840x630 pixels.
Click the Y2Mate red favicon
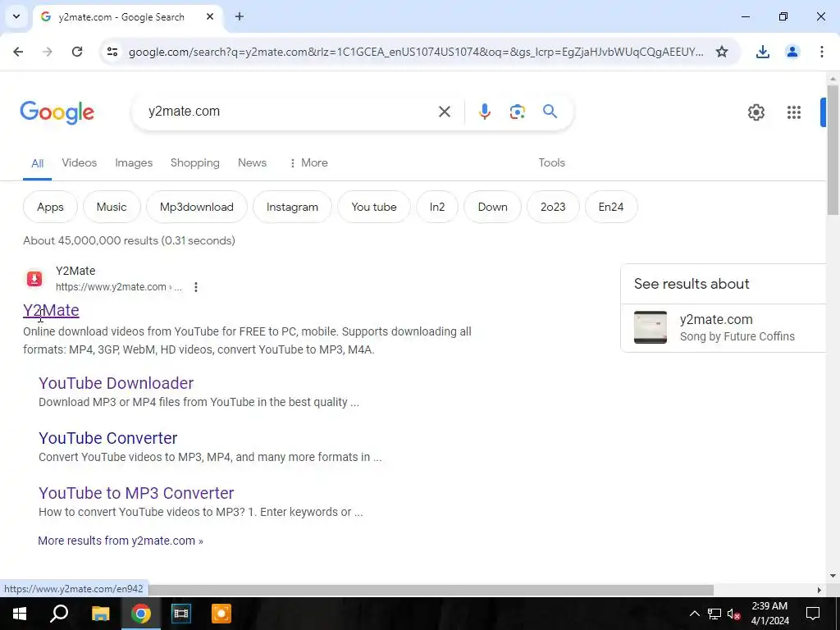click(x=34, y=279)
